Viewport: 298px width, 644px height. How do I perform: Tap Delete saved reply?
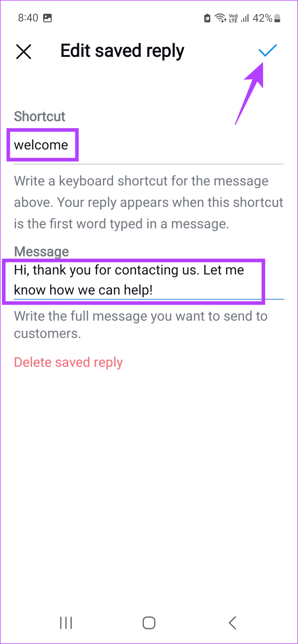click(68, 362)
